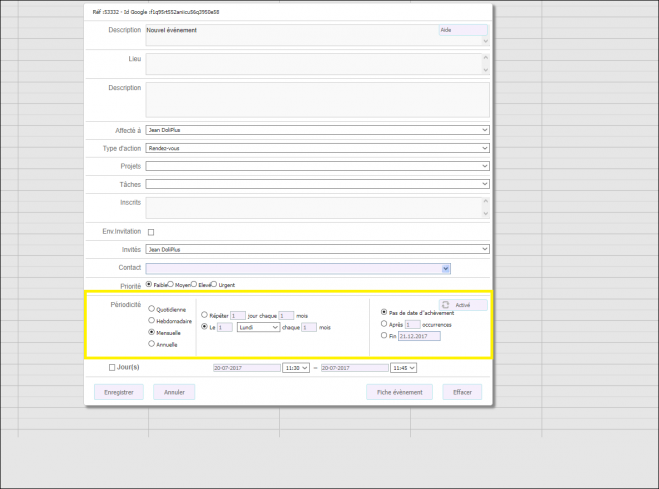Screen dimensions: 659x489
Task: Select Pas de date d'achèvement
Action: 384,312
